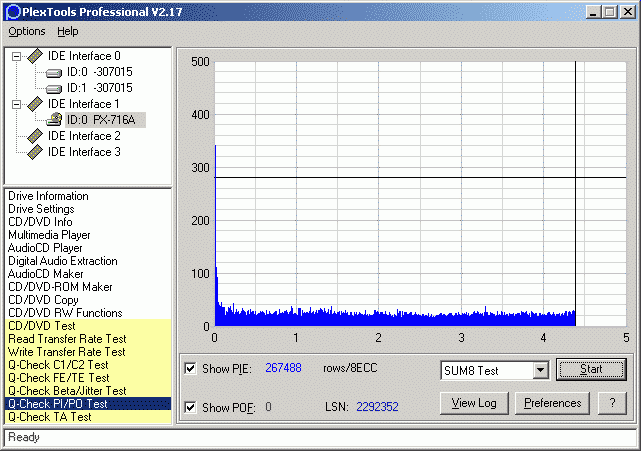641x451 pixels.
Task: Select the ID:1 -307015 drive label
Action: [100, 88]
